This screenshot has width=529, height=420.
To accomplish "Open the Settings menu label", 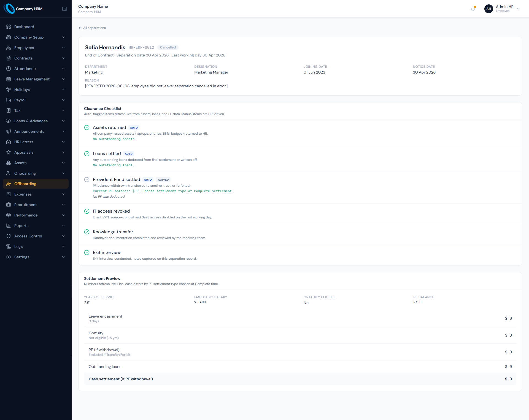I will (x=22, y=257).
